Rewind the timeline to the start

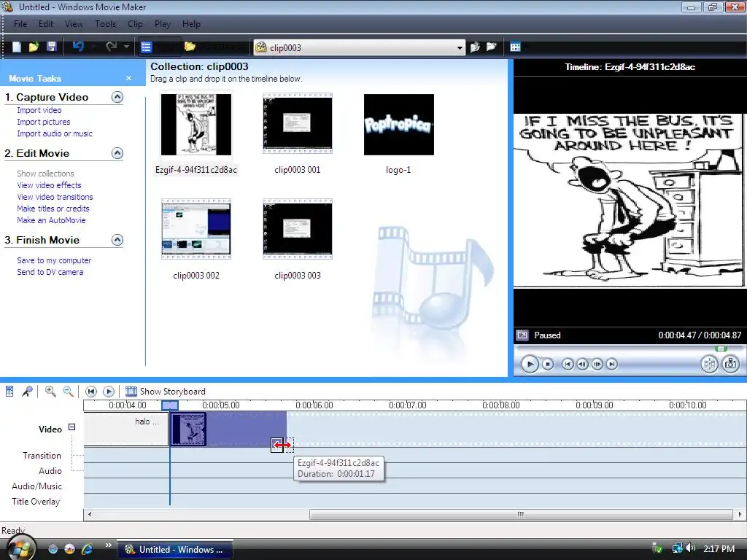(90, 392)
